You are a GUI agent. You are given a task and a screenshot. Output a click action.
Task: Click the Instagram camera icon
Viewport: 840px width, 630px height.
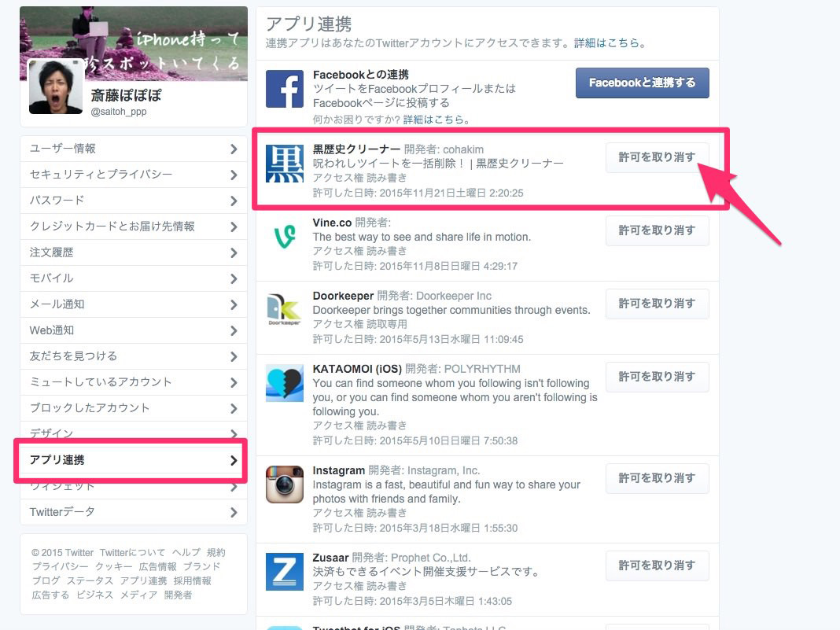(x=285, y=484)
